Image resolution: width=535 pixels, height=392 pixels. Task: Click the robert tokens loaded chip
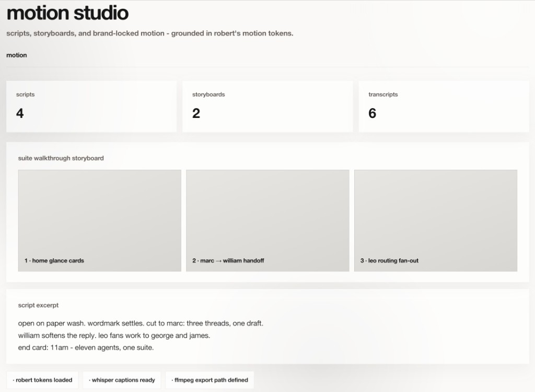[42, 379]
